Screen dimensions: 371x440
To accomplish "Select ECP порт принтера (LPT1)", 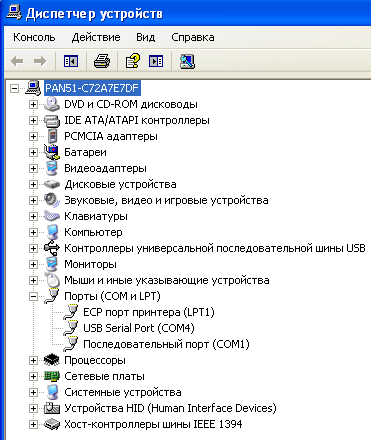I will (x=149, y=312).
